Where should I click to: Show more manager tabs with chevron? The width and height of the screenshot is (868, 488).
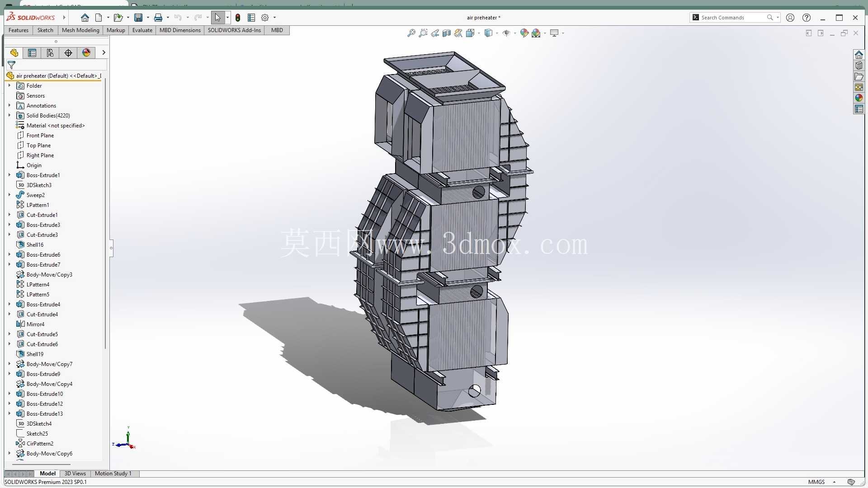coord(104,52)
